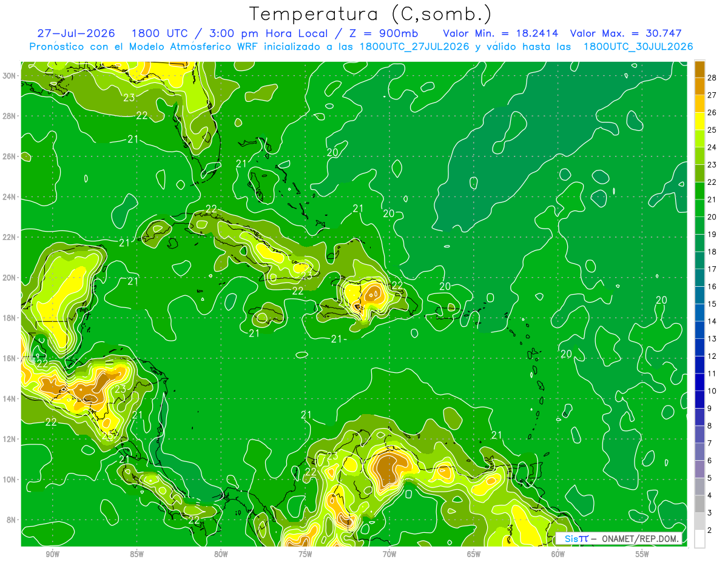Click the "ONAMET/REP.DOM." credit label

pos(640,538)
